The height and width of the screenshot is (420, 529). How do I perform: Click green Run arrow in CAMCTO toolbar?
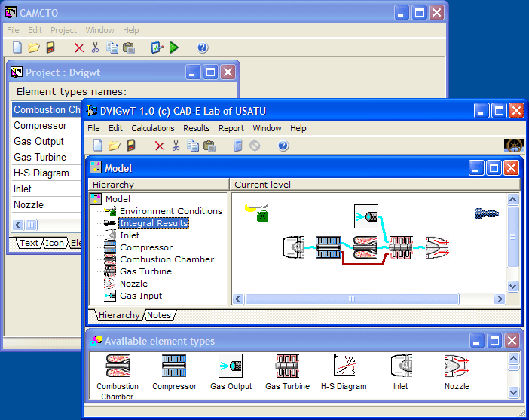pyautogui.click(x=174, y=48)
